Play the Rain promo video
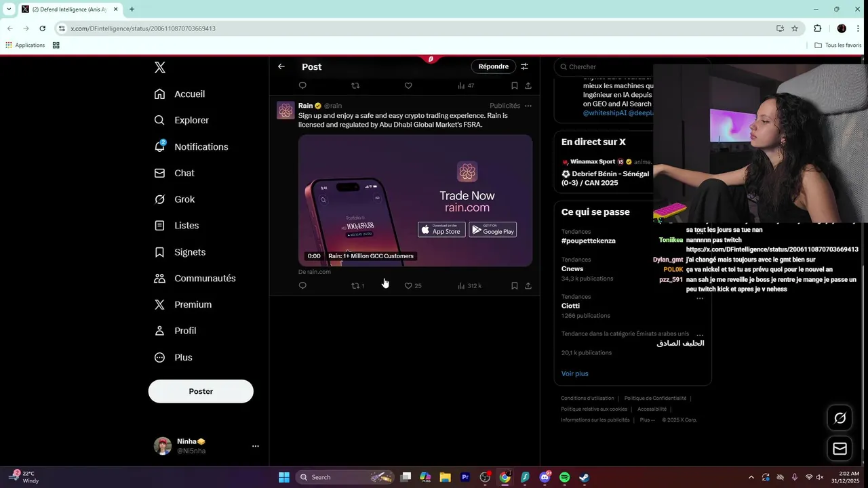 tap(415, 201)
